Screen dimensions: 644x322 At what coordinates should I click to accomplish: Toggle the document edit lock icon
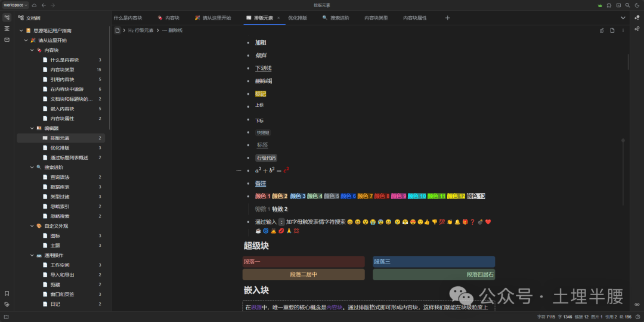point(602,30)
